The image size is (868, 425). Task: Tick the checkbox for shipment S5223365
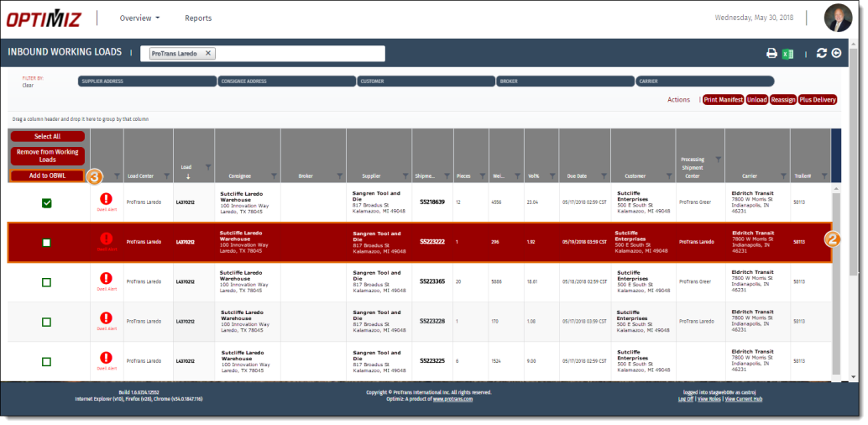(47, 281)
